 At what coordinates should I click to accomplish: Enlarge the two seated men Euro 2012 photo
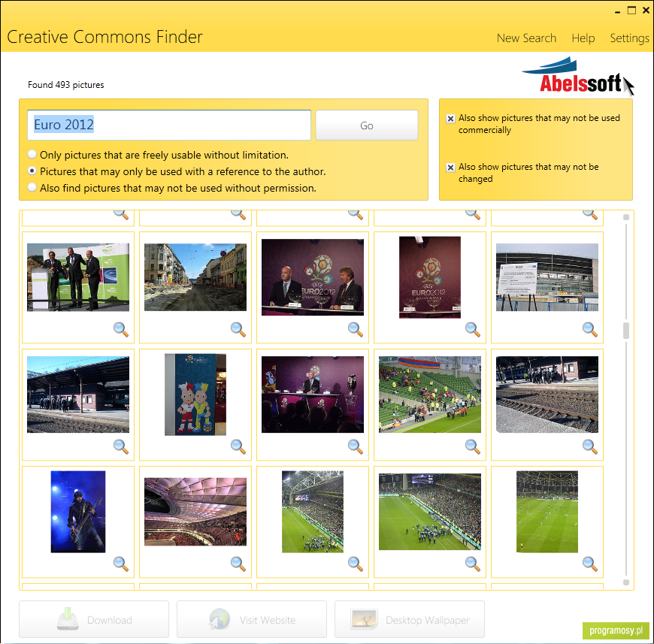356,329
